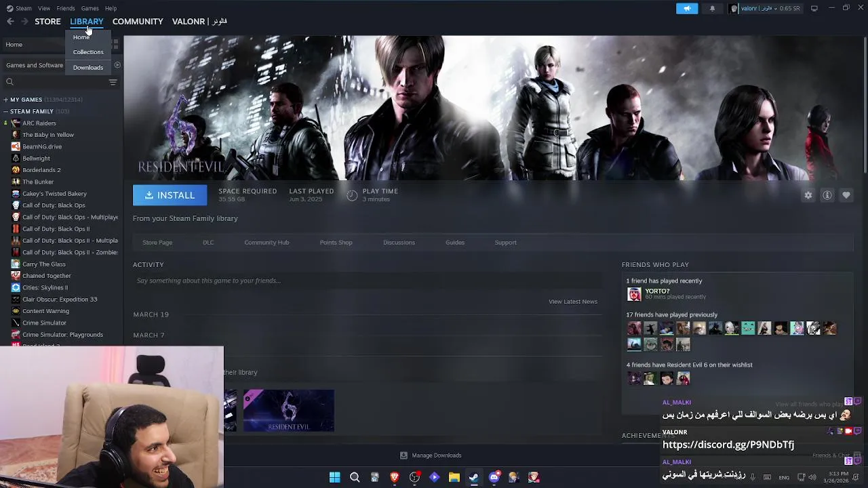Image resolution: width=868 pixels, height=488 pixels.
Task: Switch to the COMMUNITY tab
Action: tap(138, 22)
